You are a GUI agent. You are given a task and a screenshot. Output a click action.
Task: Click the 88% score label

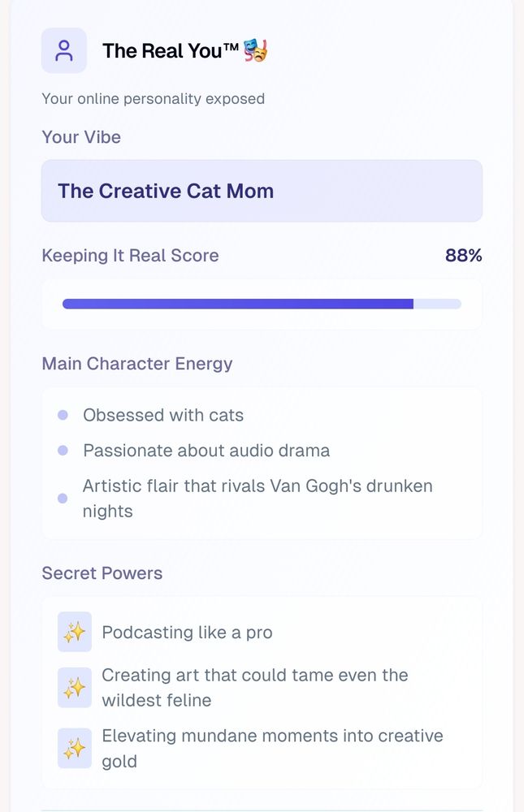point(465,255)
